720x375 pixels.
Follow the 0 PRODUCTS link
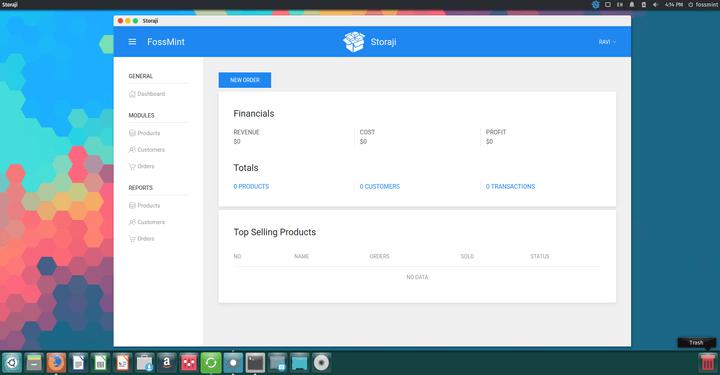pos(251,186)
